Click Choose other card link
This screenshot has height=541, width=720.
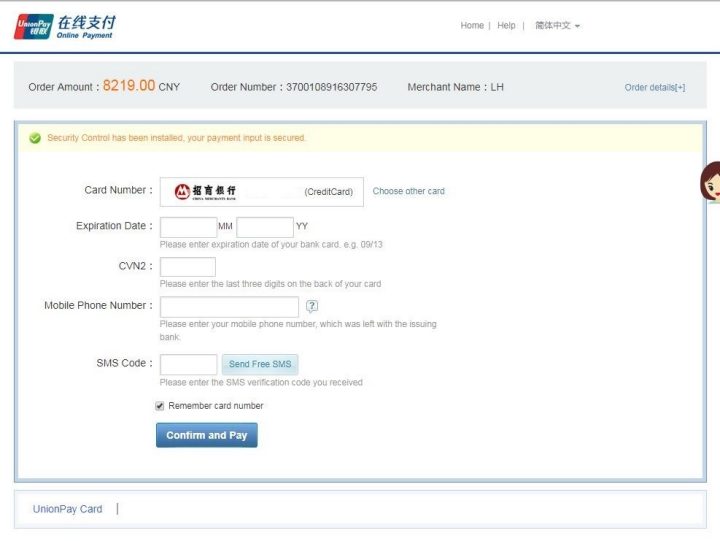408,191
